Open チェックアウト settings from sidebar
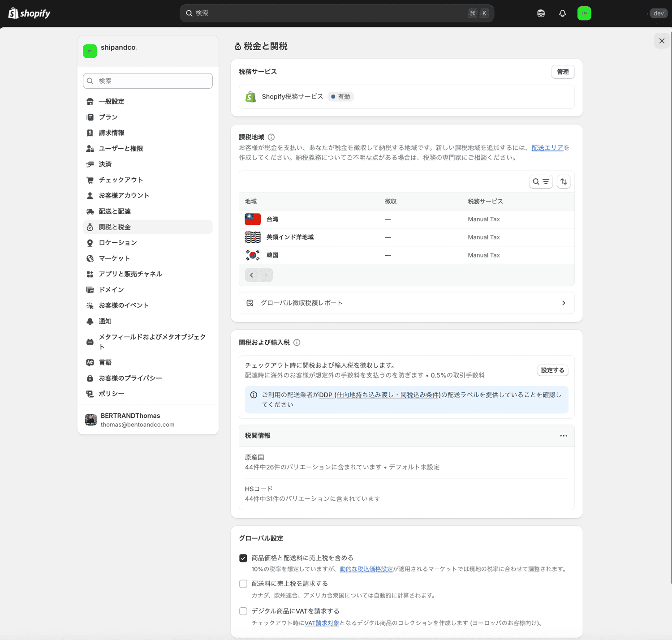 [121, 180]
